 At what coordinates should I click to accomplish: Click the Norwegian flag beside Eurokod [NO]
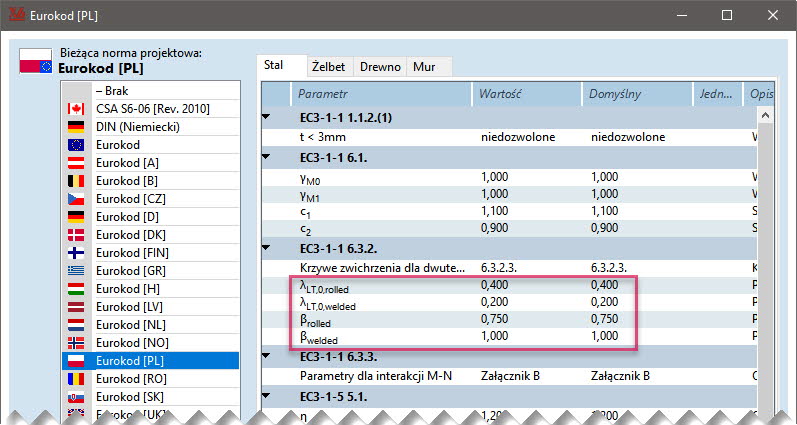(x=76, y=343)
